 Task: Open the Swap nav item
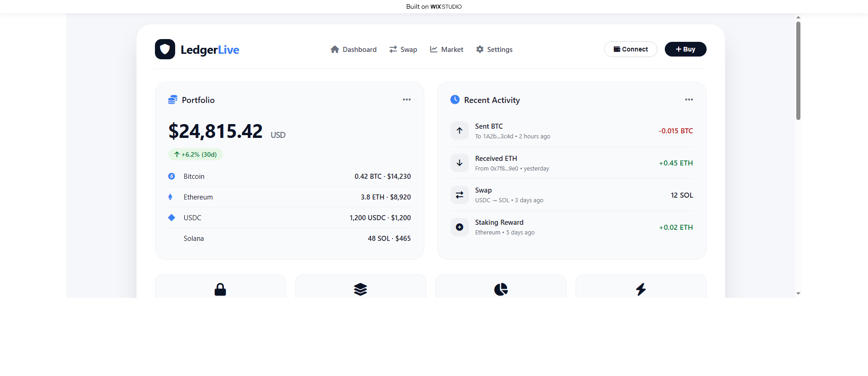[x=403, y=49]
